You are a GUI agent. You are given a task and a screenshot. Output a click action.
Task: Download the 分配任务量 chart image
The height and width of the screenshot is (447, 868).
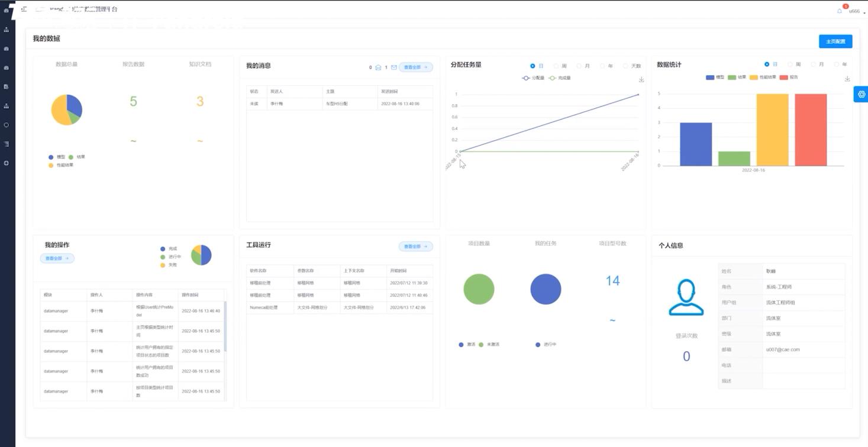pos(641,79)
